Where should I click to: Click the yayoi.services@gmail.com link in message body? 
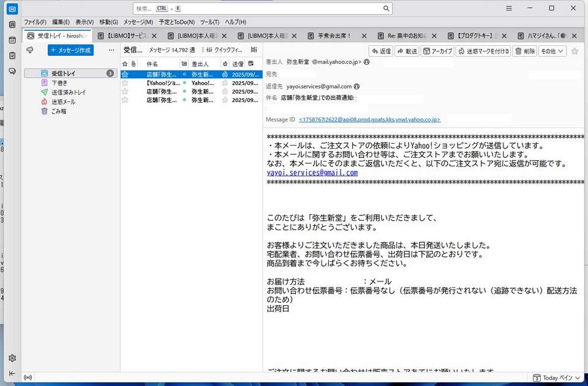312,173
